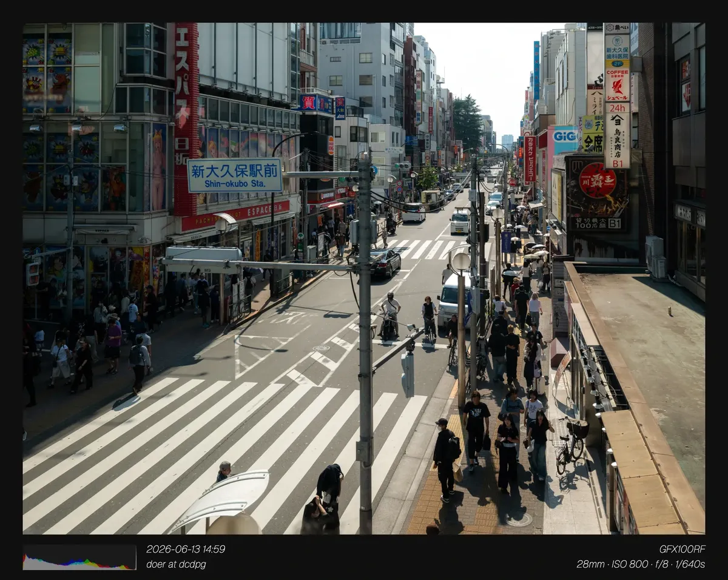This screenshot has height=580, width=728.
Task: Click the color histogram graph
Action: (x=79, y=557)
